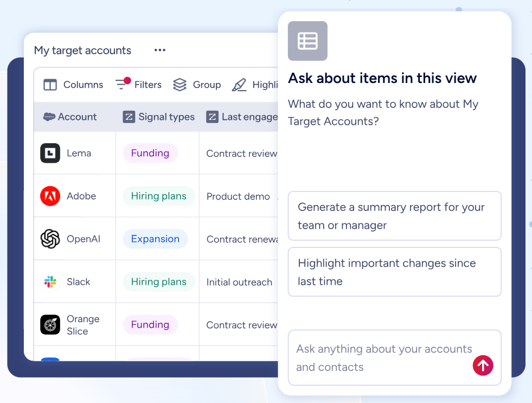Click the Group stacked layers icon

[x=180, y=85]
